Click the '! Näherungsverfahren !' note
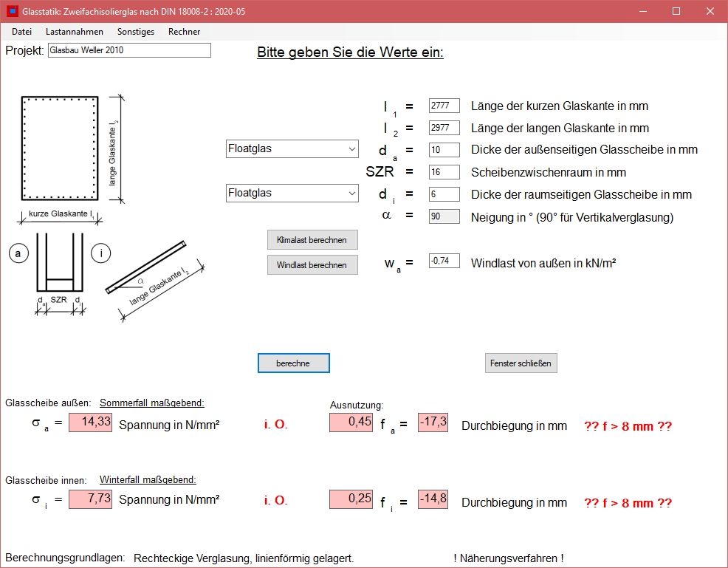The image size is (728, 568). pos(509,558)
